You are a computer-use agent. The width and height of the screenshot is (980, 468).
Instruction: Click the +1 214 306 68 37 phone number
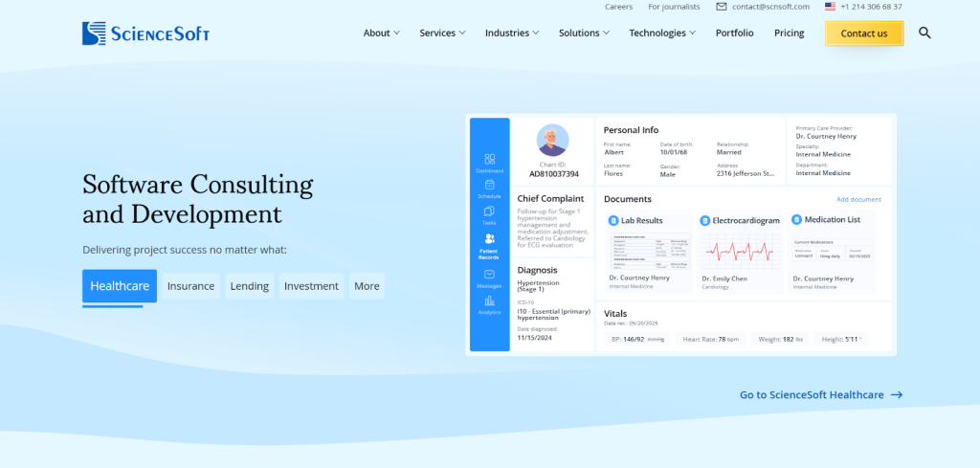[x=871, y=7]
